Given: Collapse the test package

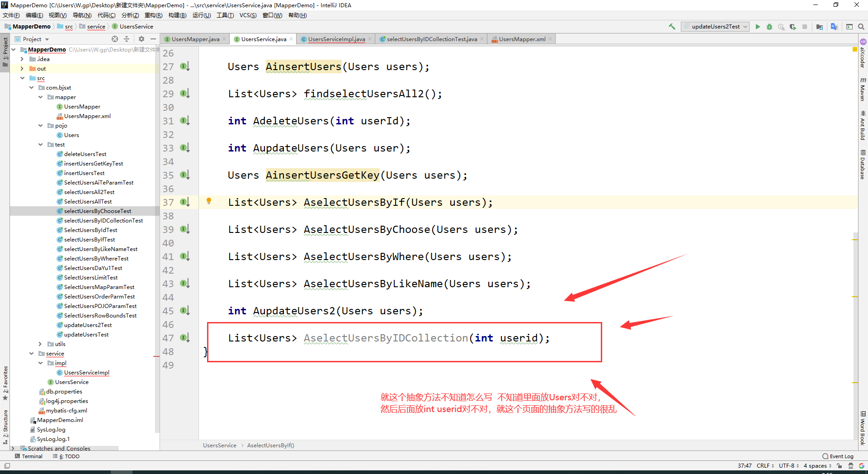Looking at the screenshot, I should click(x=40, y=145).
